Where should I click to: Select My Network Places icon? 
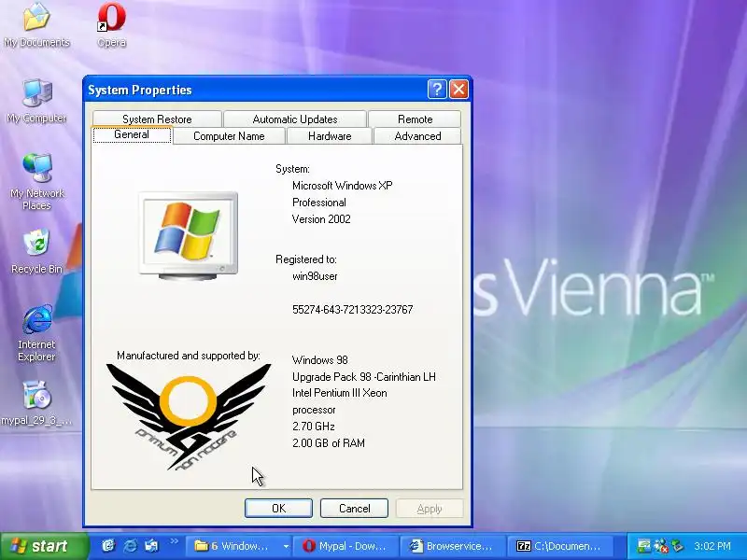[x=36, y=181]
